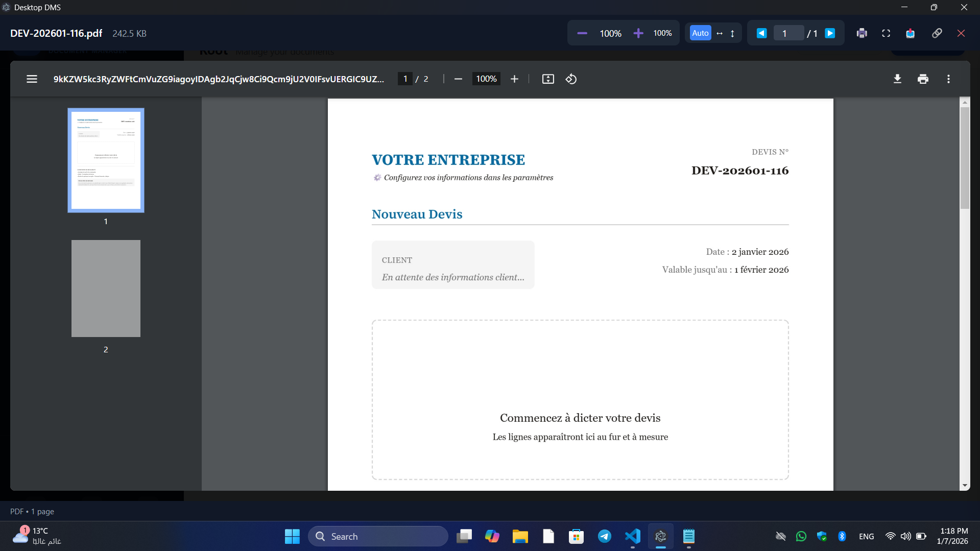
Task: Click the purple zoom-out minus button
Action: point(582,33)
